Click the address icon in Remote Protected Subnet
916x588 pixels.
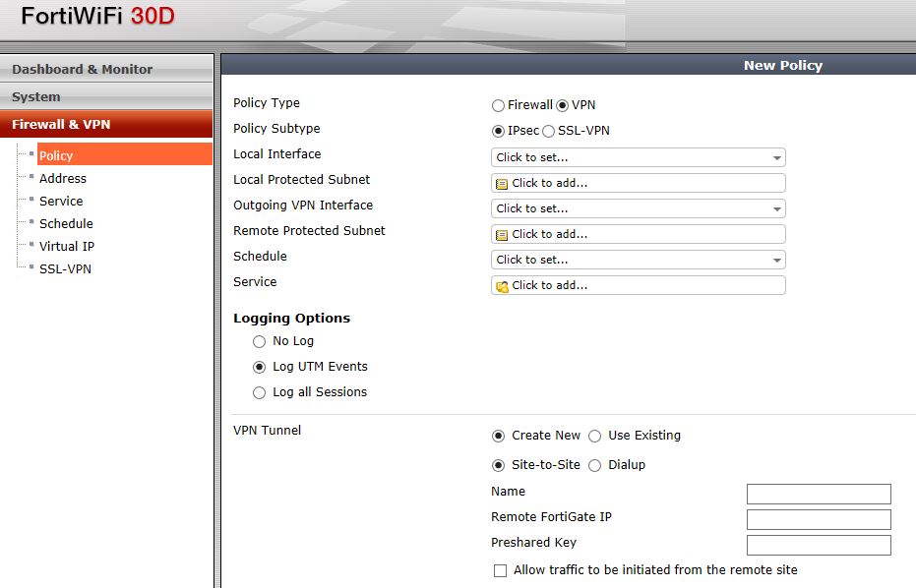click(501, 235)
